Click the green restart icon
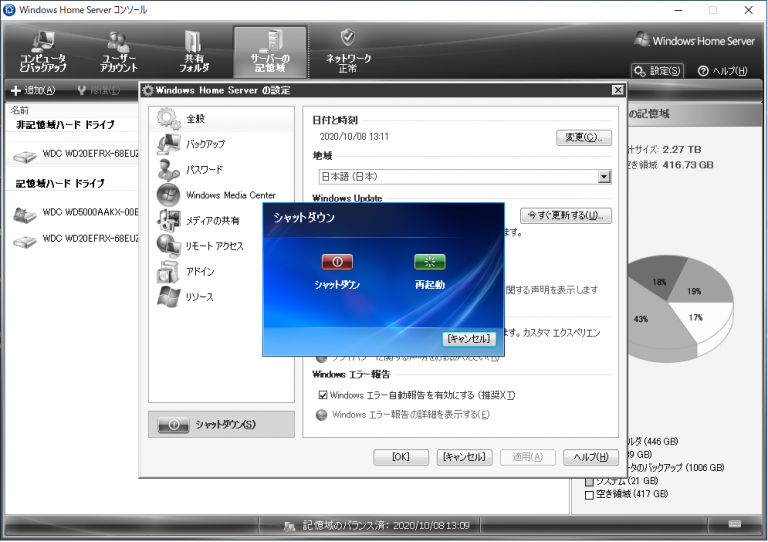The image size is (768, 542). click(430, 262)
